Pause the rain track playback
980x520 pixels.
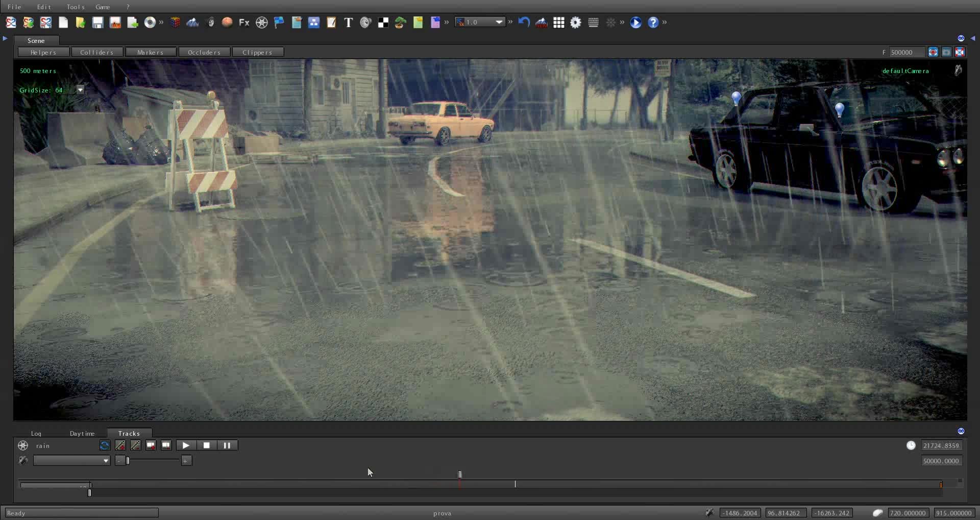point(227,445)
